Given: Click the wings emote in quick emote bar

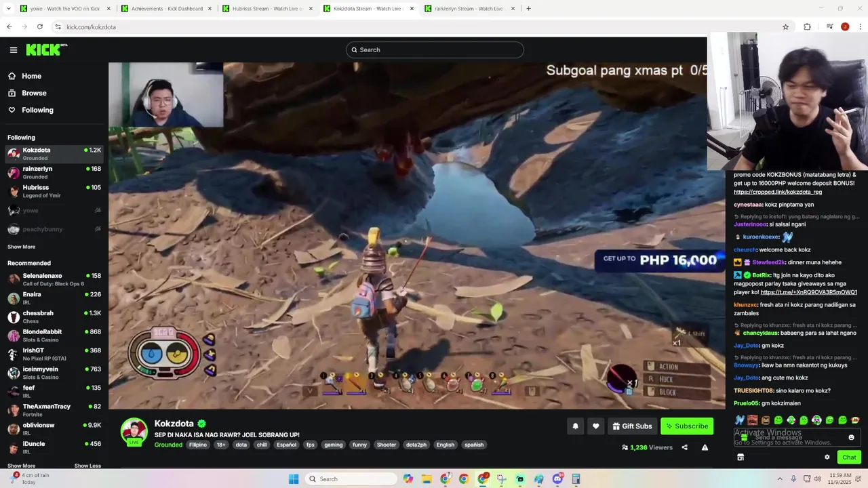Looking at the screenshot, I should coord(740,420).
